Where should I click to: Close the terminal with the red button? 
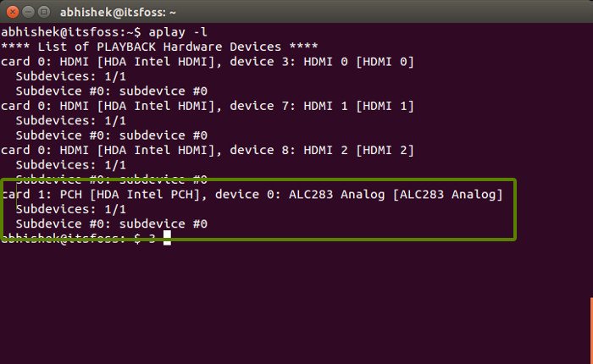13,12
